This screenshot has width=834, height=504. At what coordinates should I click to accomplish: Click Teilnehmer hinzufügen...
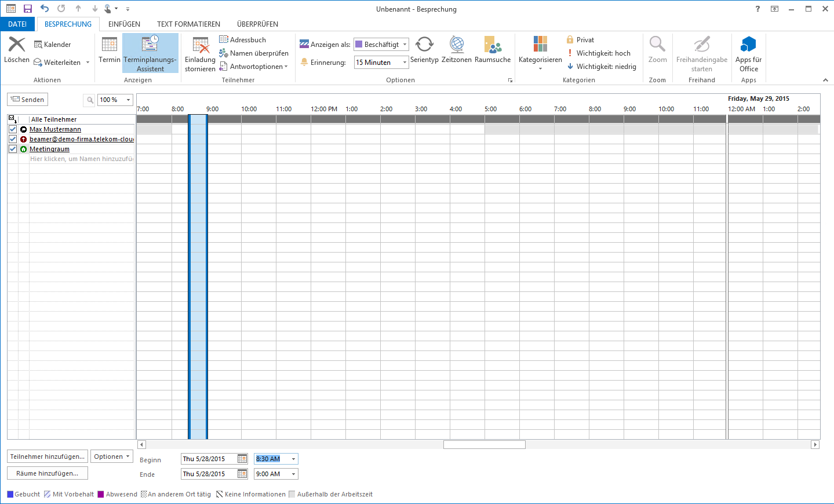point(48,456)
